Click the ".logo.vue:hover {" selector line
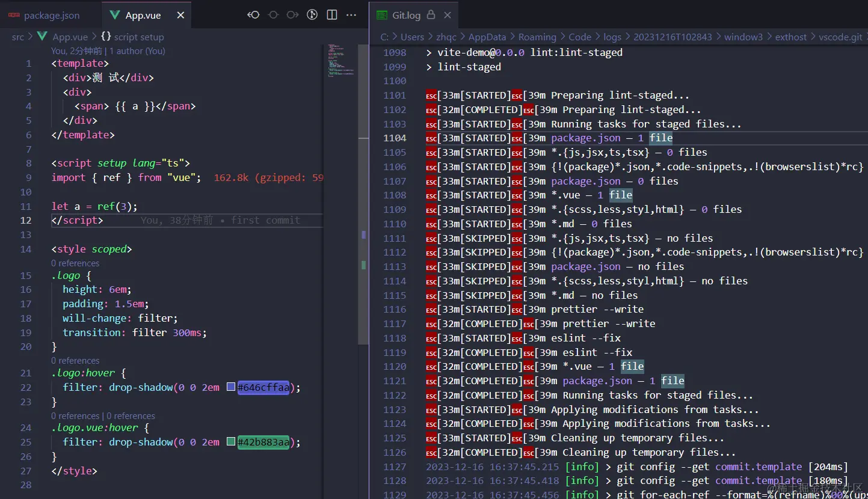The width and height of the screenshot is (868, 499). click(x=100, y=427)
